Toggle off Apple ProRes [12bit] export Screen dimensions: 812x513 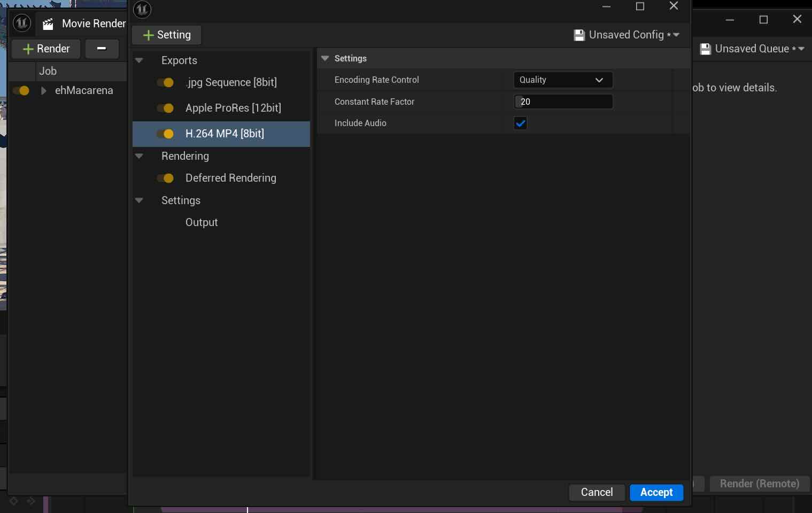165,108
